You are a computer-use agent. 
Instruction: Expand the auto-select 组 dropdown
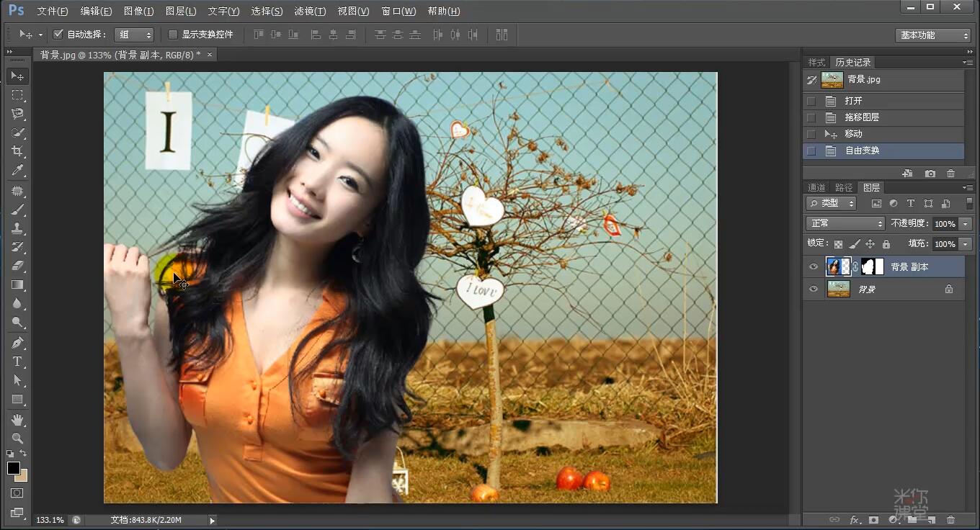pos(135,35)
